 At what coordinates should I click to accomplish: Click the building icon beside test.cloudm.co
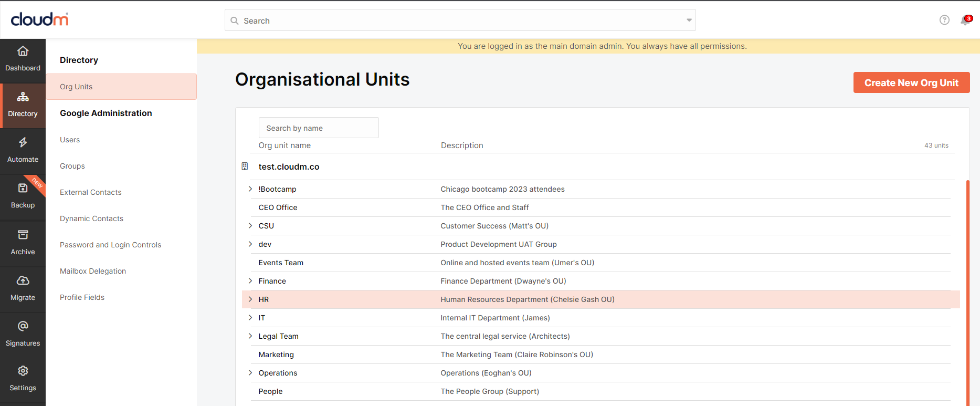(x=245, y=166)
